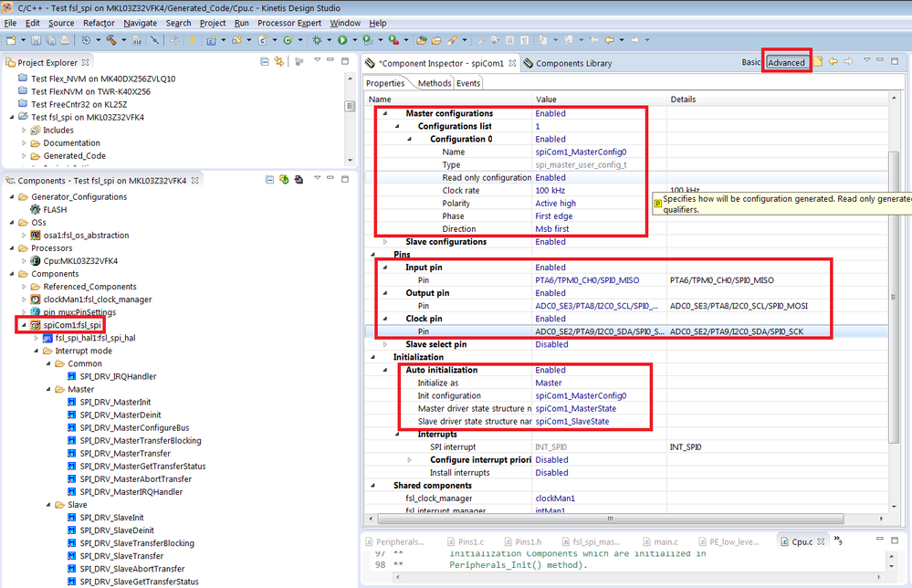The width and height of the screenshot is (912, 588).
Task: Click the green Run button in toolbar
Action: pos(342,40)
